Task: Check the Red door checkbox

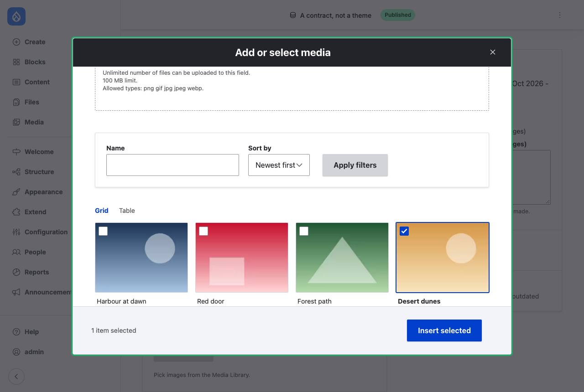Action: (203, 231)
